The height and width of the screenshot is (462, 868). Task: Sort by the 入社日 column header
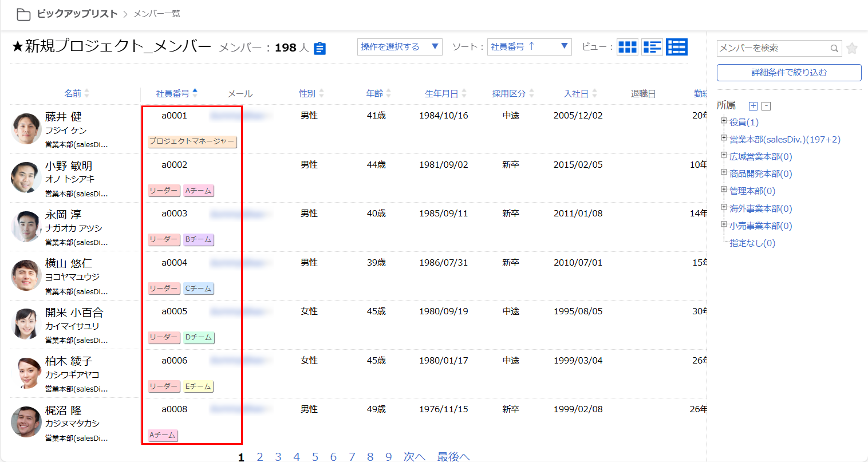[x=576, y=93]
